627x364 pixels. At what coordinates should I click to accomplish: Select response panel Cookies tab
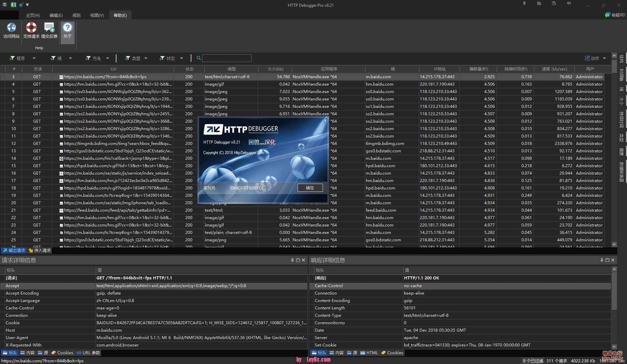pos(392,353)
